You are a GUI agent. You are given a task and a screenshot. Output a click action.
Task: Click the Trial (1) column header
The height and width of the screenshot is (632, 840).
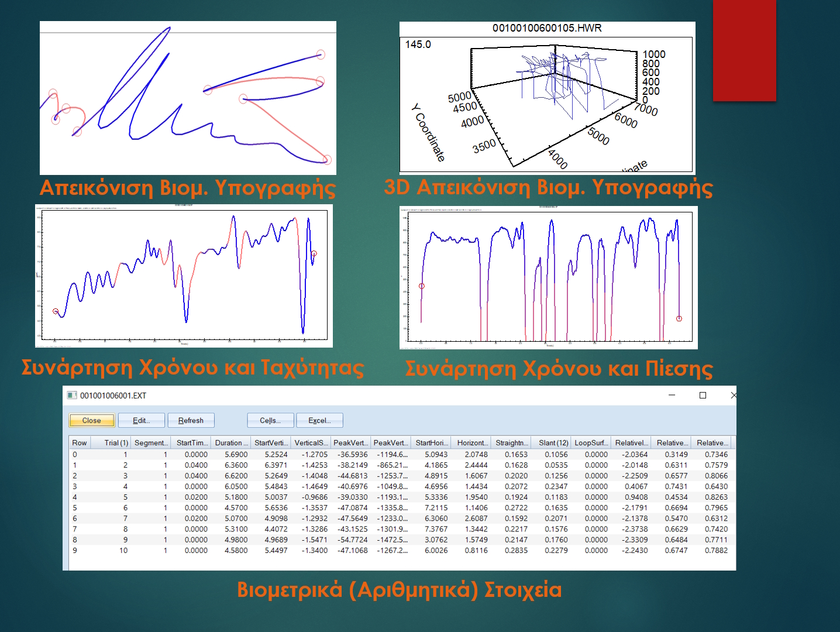116,443
